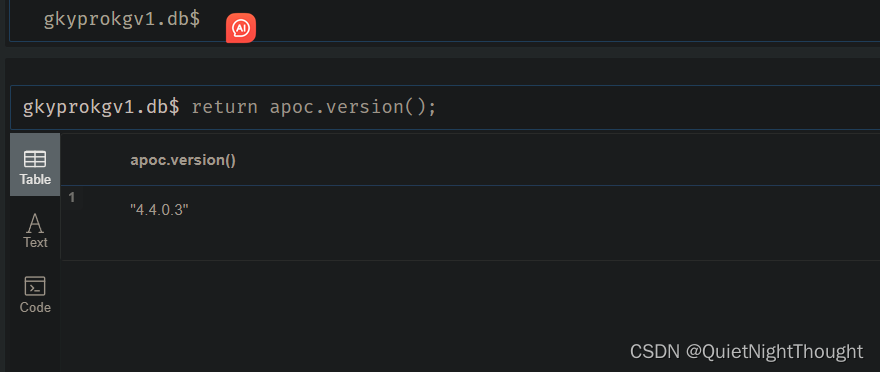Select the apoc.version() column header
The height and width of the screenshot is (372, 880).
[x=183, y=160]
